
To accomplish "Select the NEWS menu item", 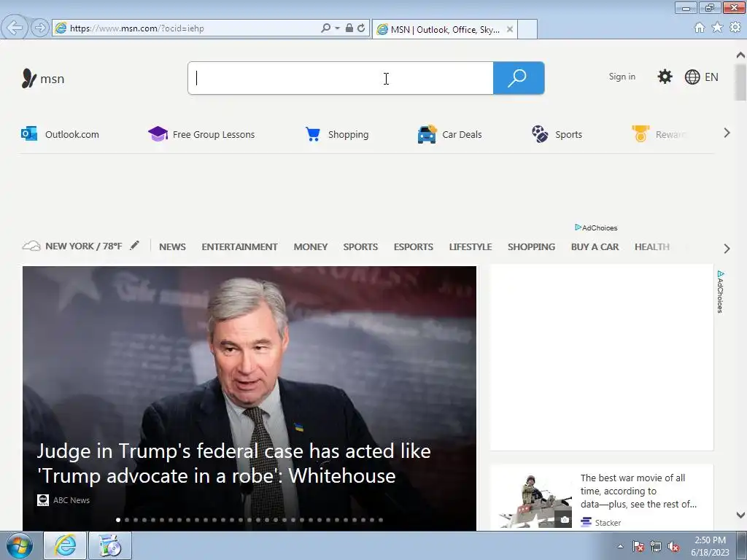I will point(172,246).
